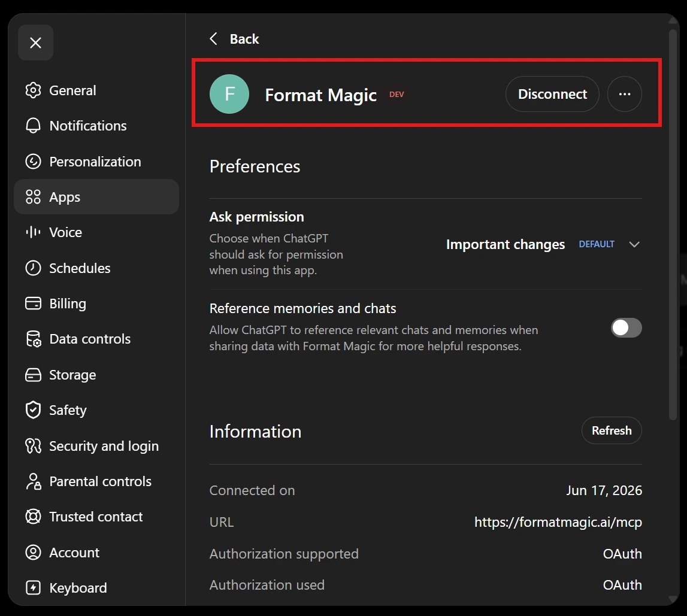The width and height of the screenshot is (687, 616).
Task: Open the Schedules settings section
Action: (x=96, y=268)
